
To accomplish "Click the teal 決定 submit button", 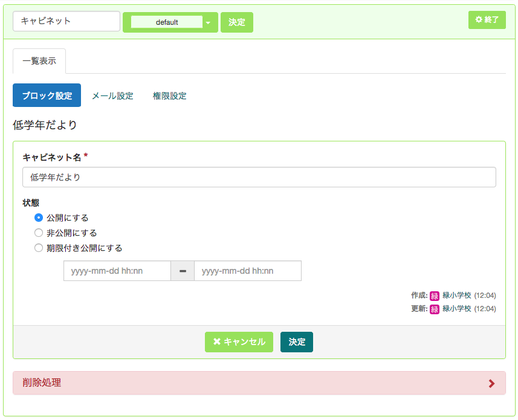I will click(x=297, y=342).
